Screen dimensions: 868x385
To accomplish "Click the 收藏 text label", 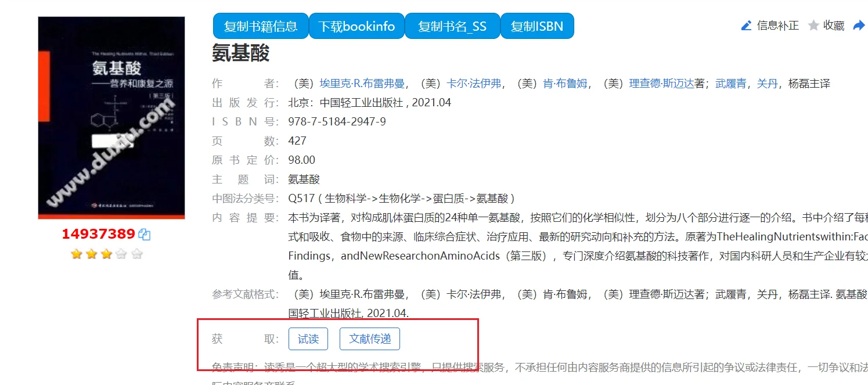I will (834, 26).
